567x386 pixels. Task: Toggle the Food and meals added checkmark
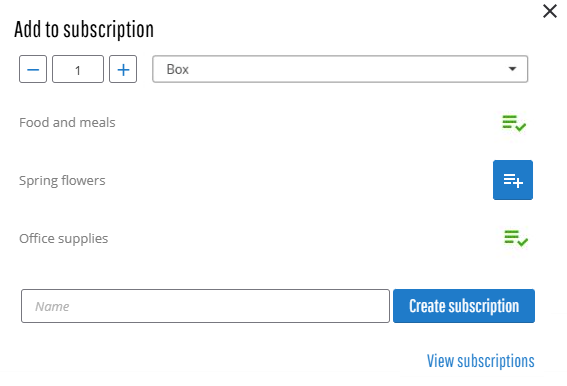point(514,123)
